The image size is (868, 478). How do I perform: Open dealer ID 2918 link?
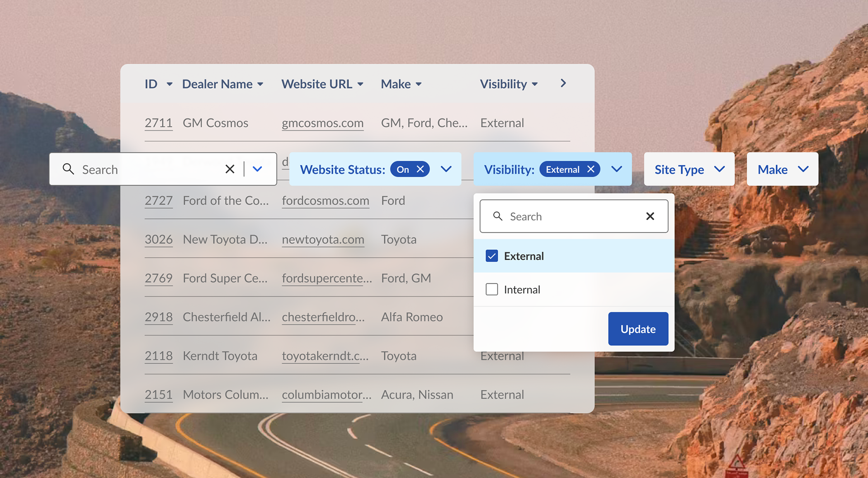[159, 317]
